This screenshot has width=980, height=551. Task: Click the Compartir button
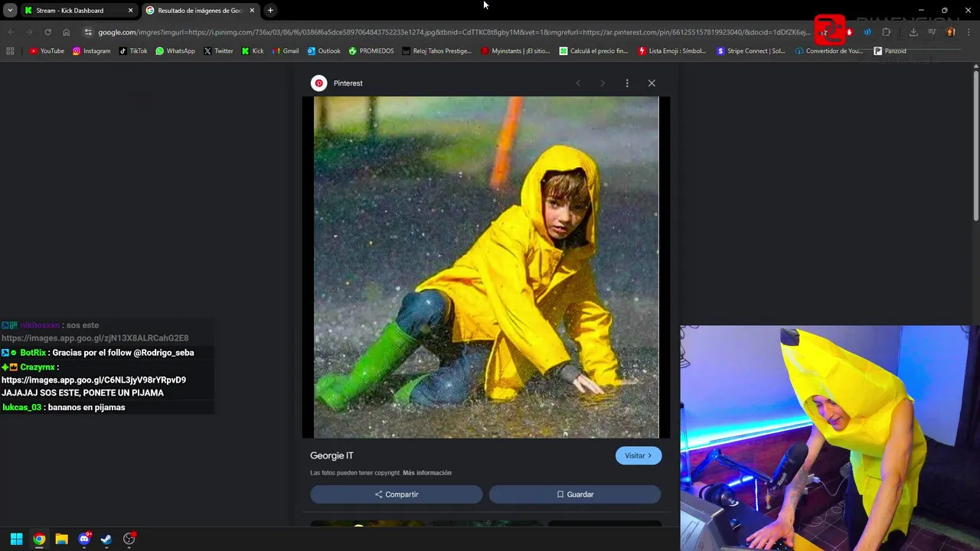click(397, 494)
